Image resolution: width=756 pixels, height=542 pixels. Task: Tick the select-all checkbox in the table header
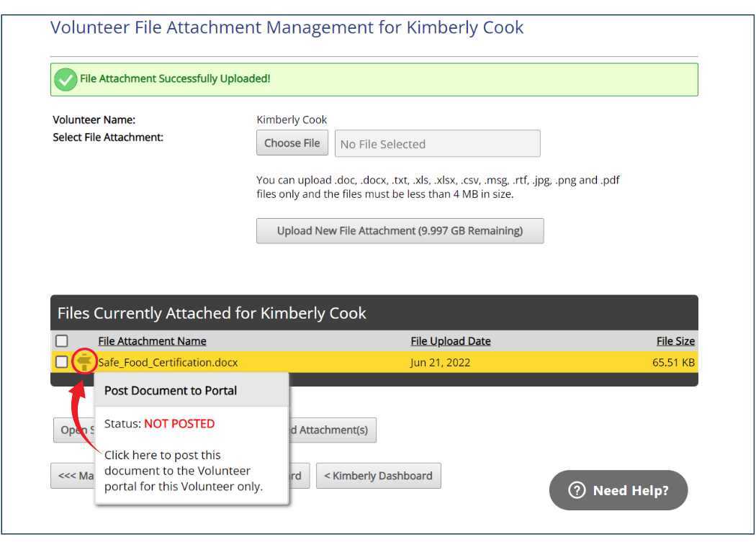tap(62, 341)
